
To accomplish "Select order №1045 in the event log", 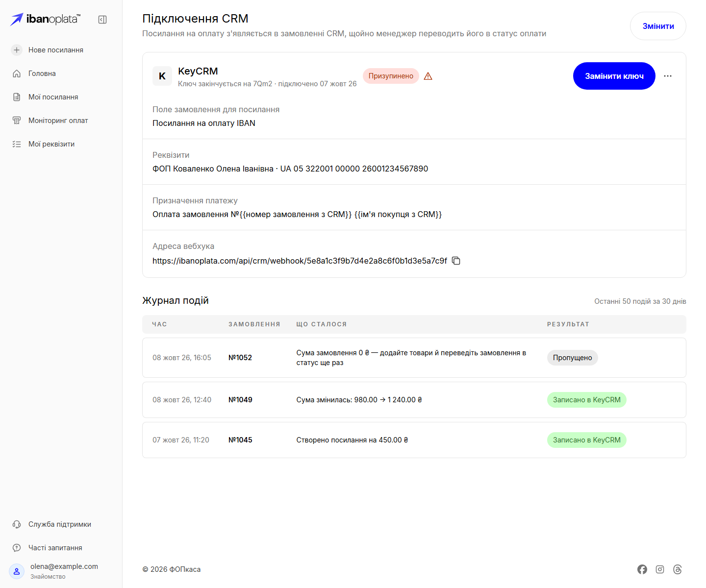I will click(240, 440).
